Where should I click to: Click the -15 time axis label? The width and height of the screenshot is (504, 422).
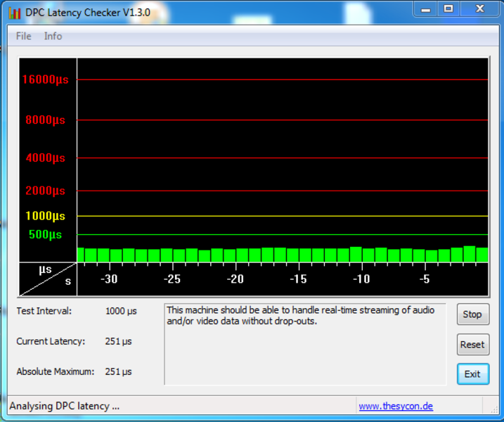point(298,279)
